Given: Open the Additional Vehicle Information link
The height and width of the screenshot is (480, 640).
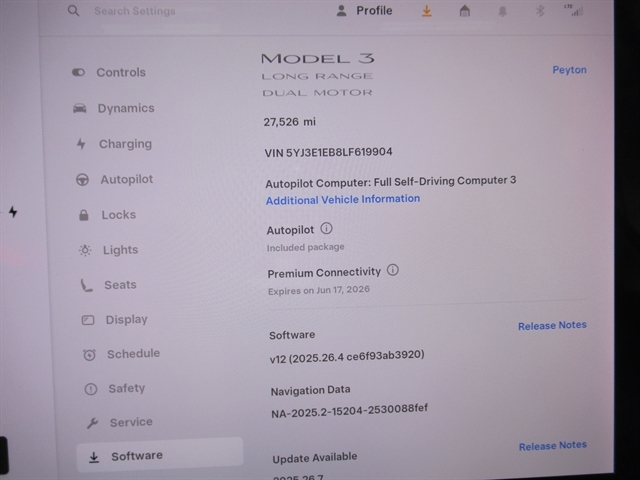Looking at the screenshot, I should tap(342, 199).
